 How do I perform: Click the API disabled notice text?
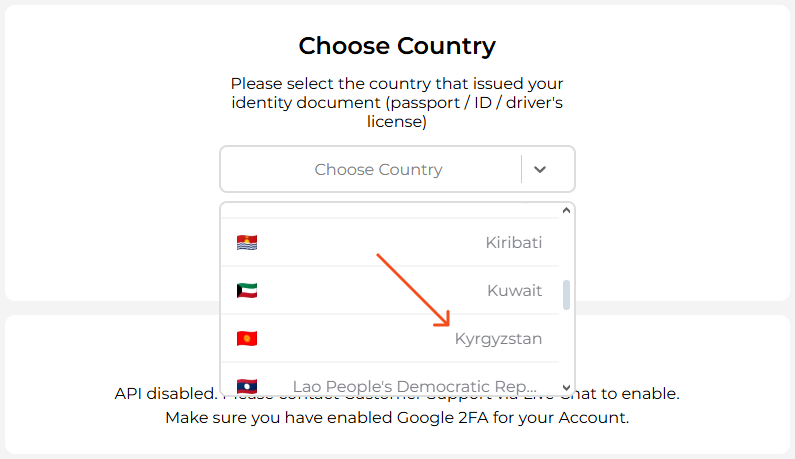pos(397,394)
